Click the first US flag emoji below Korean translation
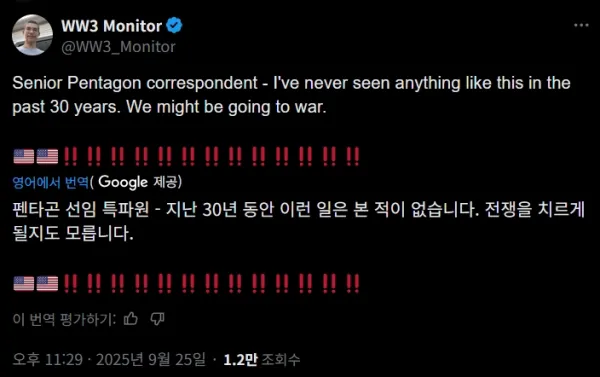 pyautogui.click(x=24, y=284)
